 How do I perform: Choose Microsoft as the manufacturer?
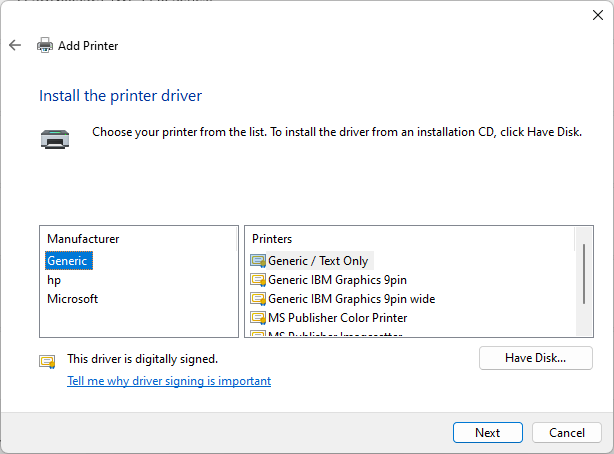click(72, 299)
